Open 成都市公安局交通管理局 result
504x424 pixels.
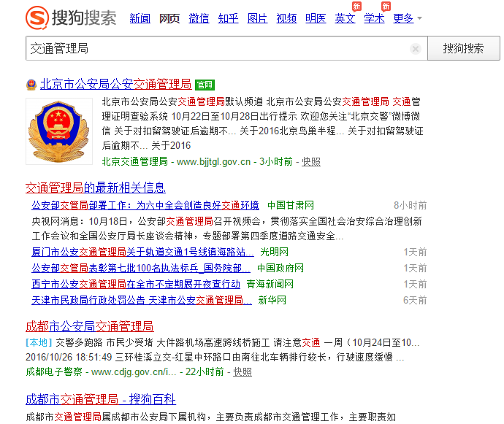tap(90, 326)
